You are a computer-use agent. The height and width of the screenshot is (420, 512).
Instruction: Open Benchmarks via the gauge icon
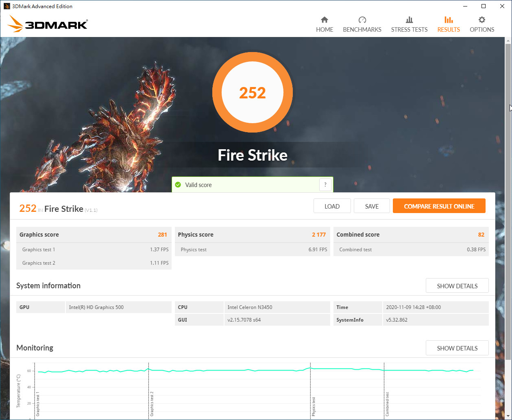[362, 20]
